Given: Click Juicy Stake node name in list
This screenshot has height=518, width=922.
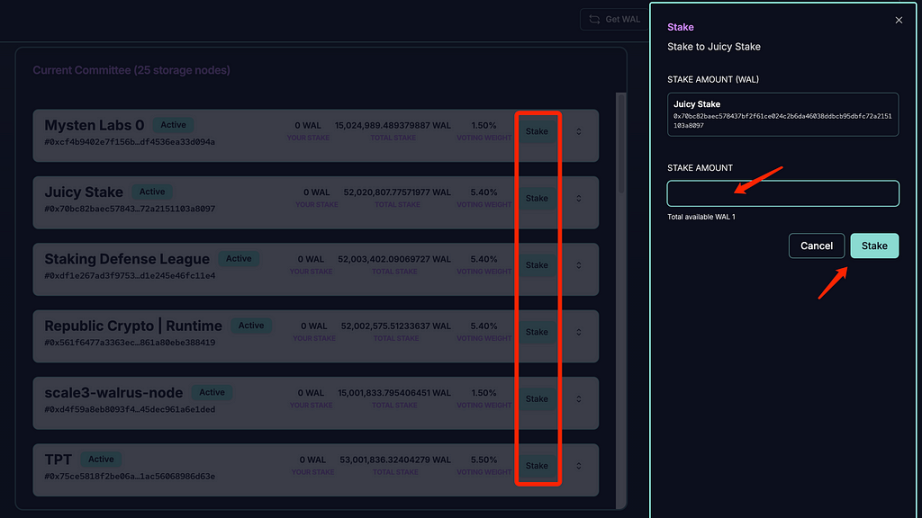Looking at the screenshot, I should (83, 192).
